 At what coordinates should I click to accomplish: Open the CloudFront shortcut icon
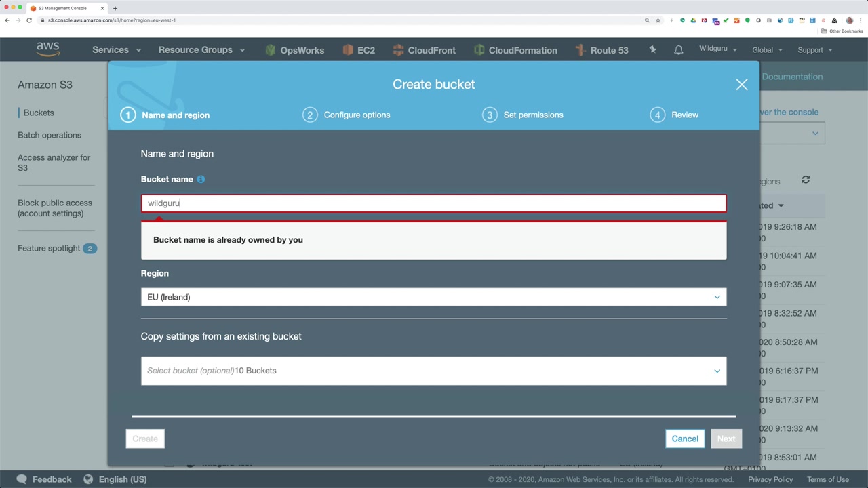coord(398,50)
